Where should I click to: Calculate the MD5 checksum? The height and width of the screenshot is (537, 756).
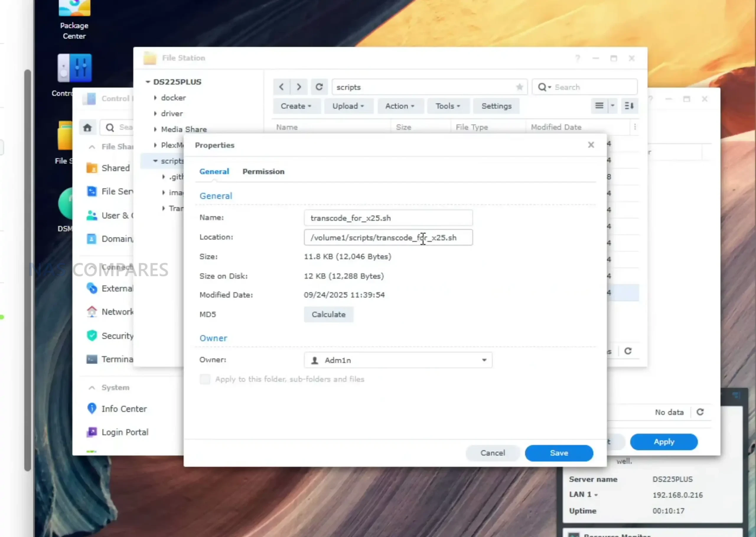tap(328, 314)
